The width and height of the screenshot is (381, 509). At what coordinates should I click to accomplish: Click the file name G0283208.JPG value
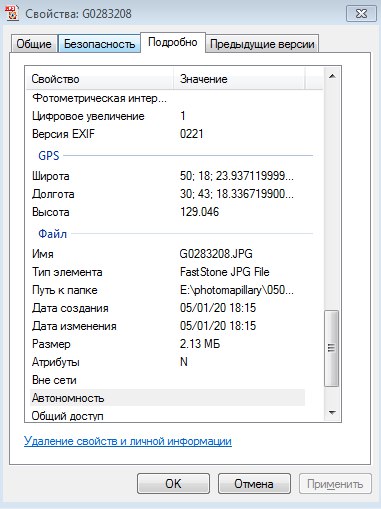(216, 254)
